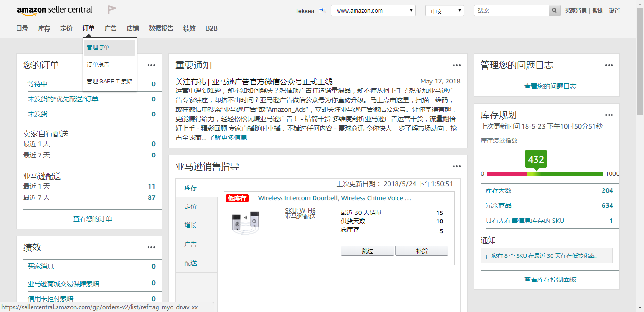The height and width of the screenshot is (312, 644).
Task: Click the 信用卡拒付索赔 link
Action: [50, 299]
